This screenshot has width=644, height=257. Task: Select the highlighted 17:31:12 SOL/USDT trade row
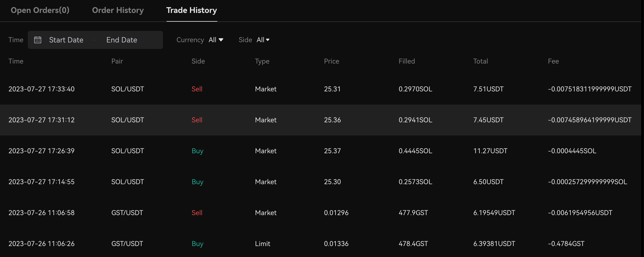320,120
